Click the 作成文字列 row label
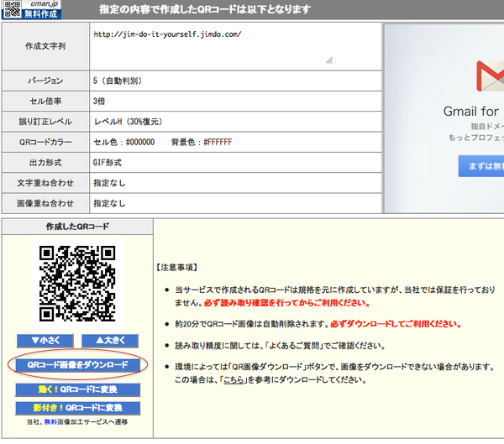This screenshot has width=504, height=444. (45, 46)
